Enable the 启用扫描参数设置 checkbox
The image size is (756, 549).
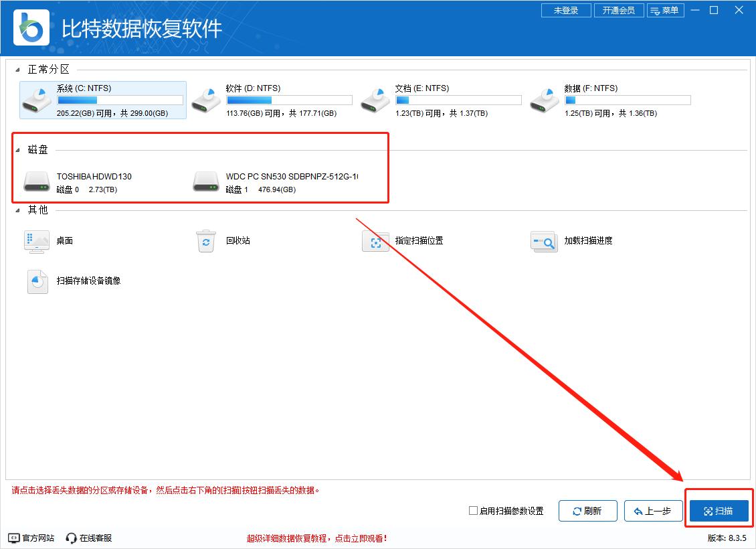click(474, 511)
